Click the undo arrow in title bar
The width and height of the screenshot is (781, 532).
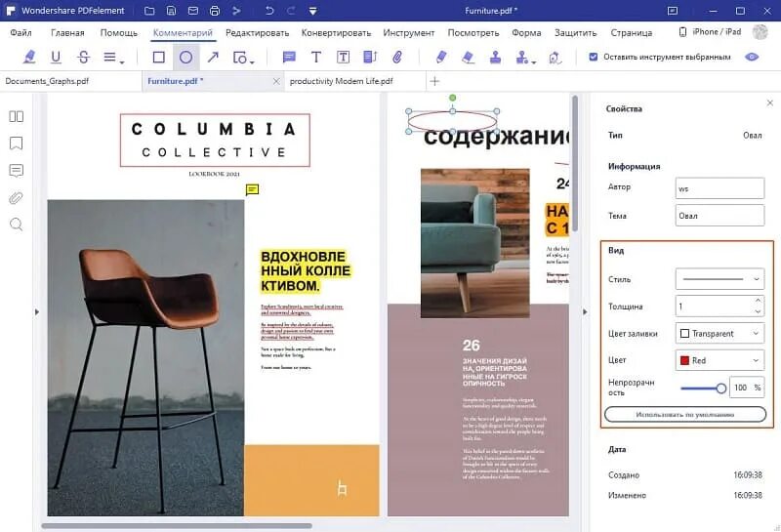tap(269, 11)
